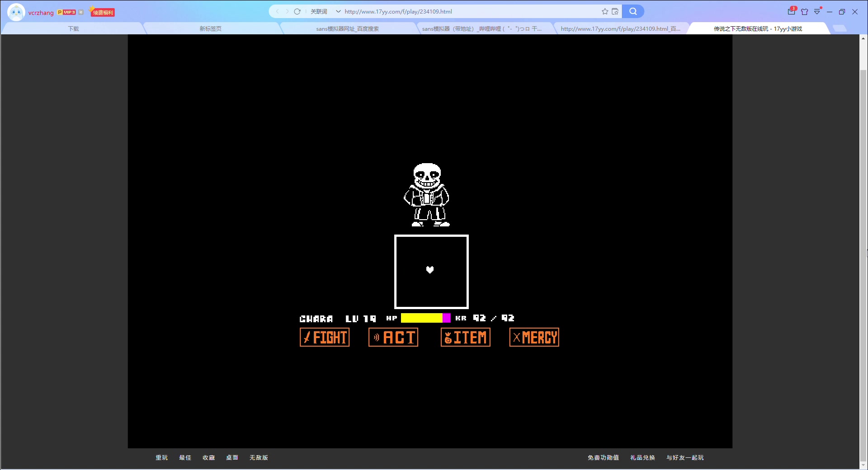Image resolution: width=868 pixels, height=470 pixels.
Task: Switch to the sans模拟器网址_百度搜索 tab
Action: [x=347, y=28]
